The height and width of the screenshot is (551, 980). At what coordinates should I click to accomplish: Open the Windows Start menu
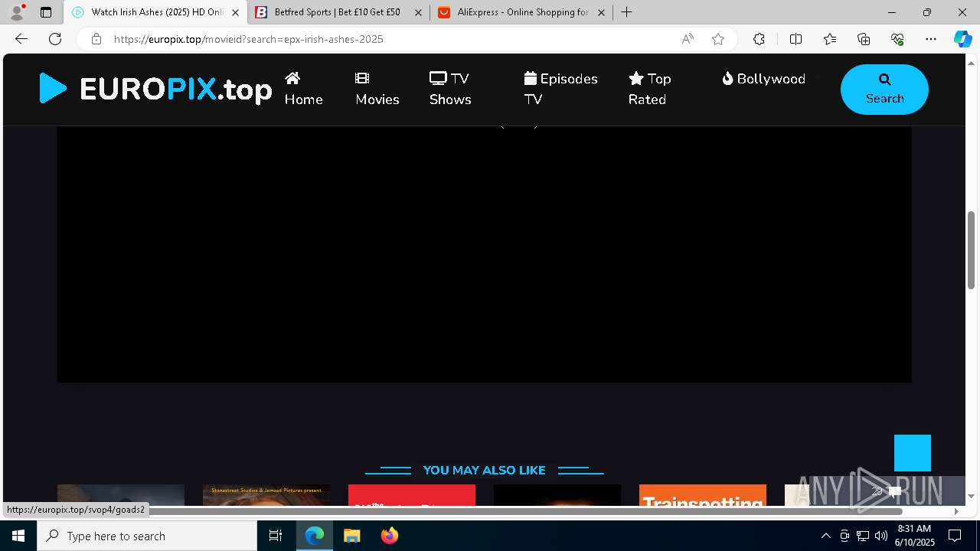pyautogui.click(x=18, y=536)
